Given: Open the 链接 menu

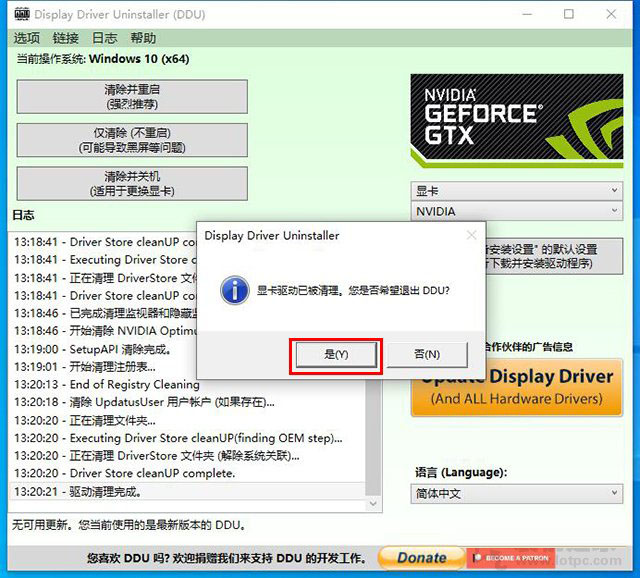Looking at the screenshot, I should point(66,38).
